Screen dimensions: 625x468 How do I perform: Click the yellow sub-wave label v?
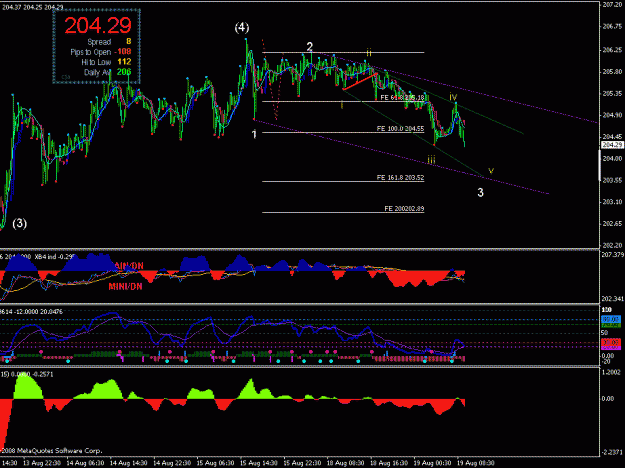491,171
